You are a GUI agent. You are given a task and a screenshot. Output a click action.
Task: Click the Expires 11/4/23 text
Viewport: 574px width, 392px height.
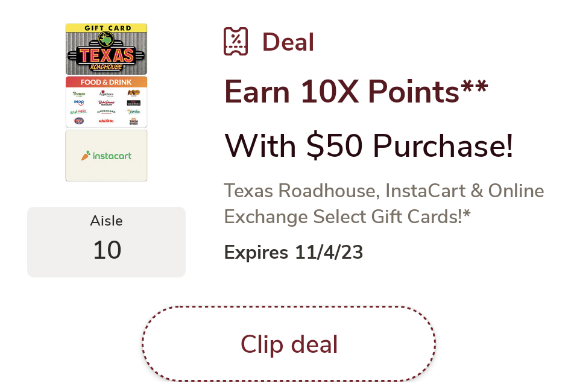tap(294, 253)
